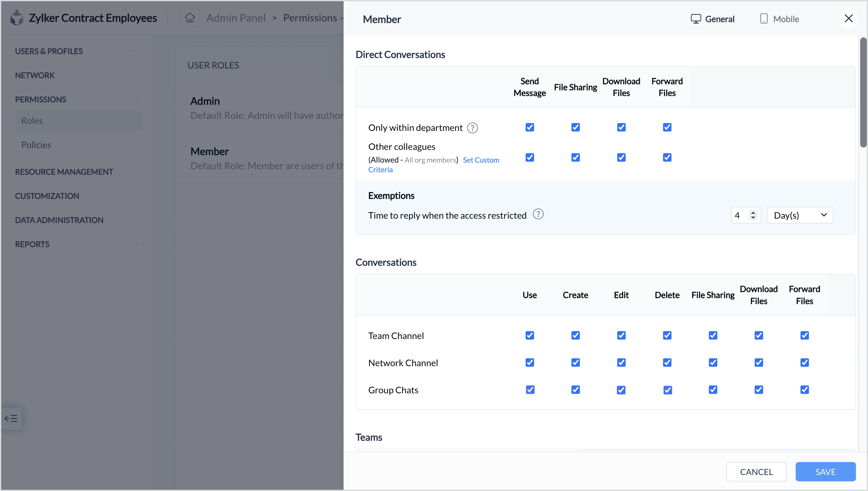Open the Day(s) unit dropdown

pyautogui.click(x=800, y=215)
